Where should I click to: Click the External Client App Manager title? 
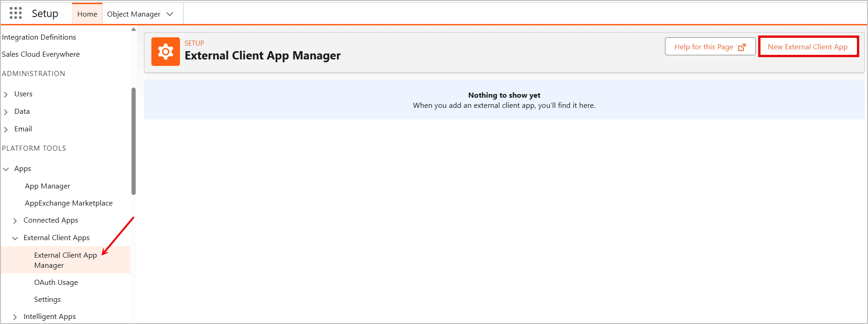(263, 56)
